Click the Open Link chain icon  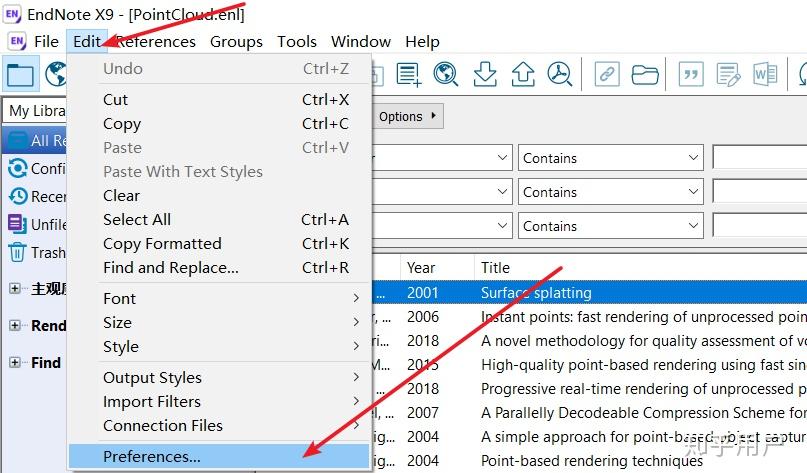coord(607,75)
